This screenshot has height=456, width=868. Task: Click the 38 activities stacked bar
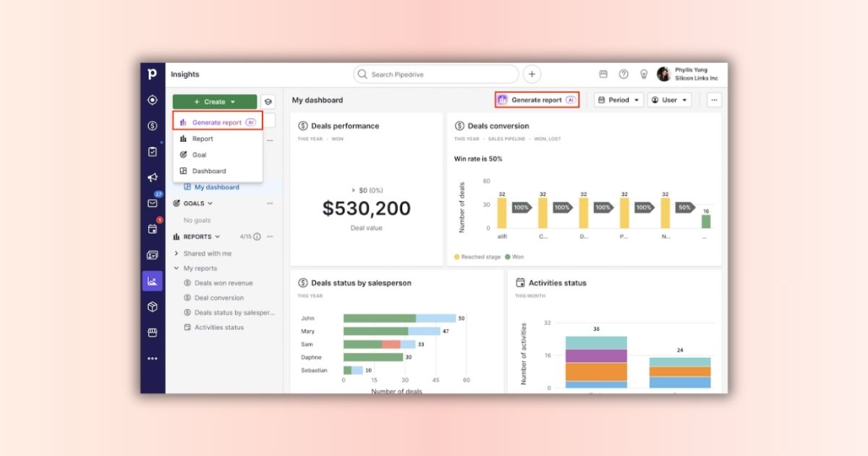(596, 362)
